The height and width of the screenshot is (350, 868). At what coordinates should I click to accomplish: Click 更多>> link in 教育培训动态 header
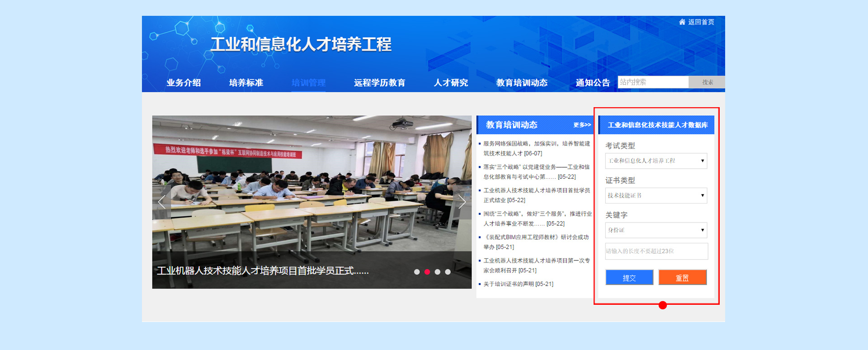582,125
